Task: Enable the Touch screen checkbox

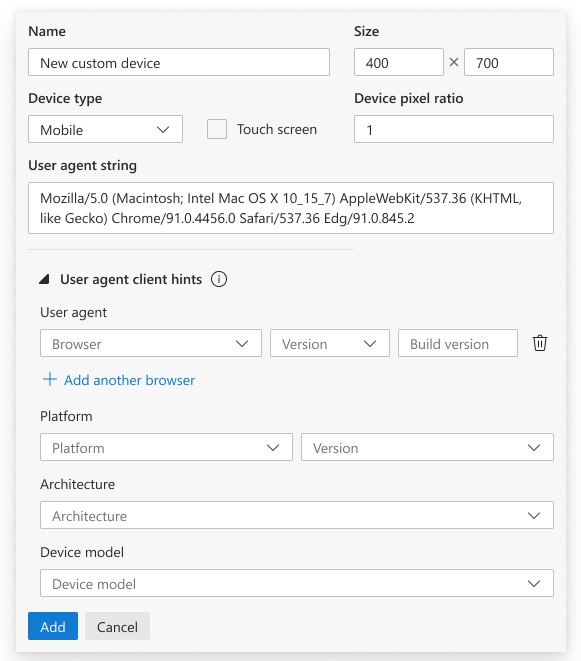Action: pos(217,129)
